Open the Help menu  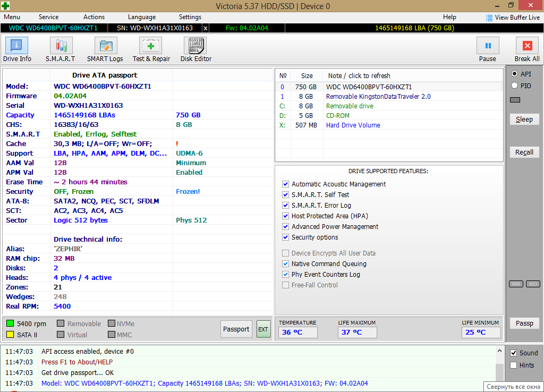(449, 17)
